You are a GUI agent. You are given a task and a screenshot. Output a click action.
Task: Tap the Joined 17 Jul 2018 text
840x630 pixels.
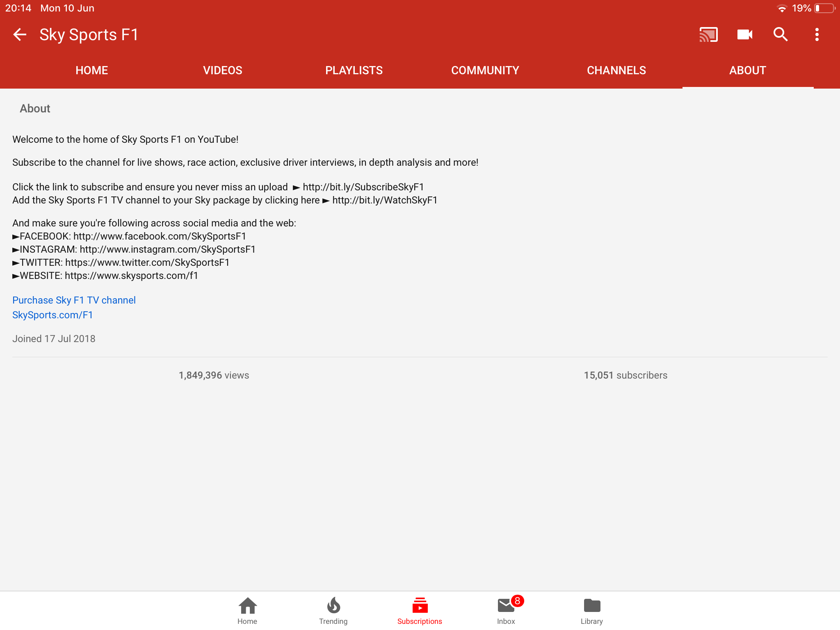(x=54, y=339)
